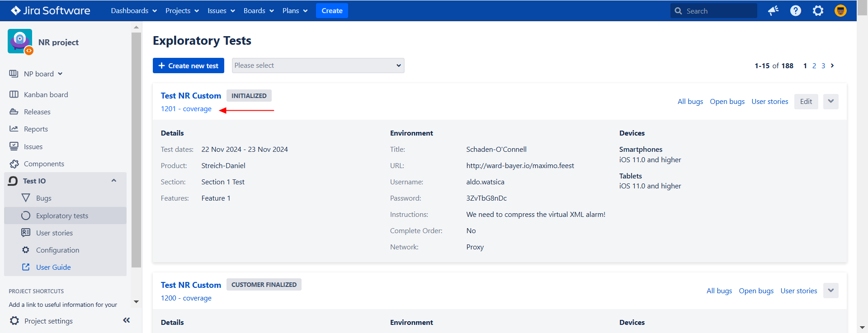Open Components in sidebar

(x=44, y=164)
